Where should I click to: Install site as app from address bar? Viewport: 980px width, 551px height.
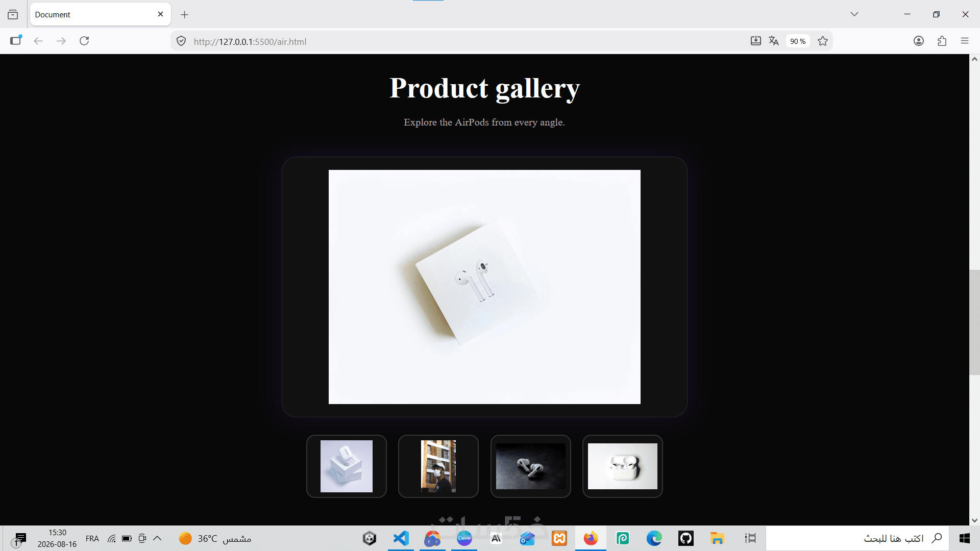point(756,41)
